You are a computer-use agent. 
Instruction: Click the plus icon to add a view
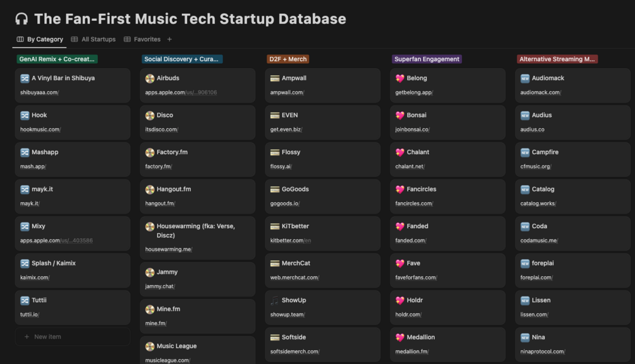click(169, 39)
